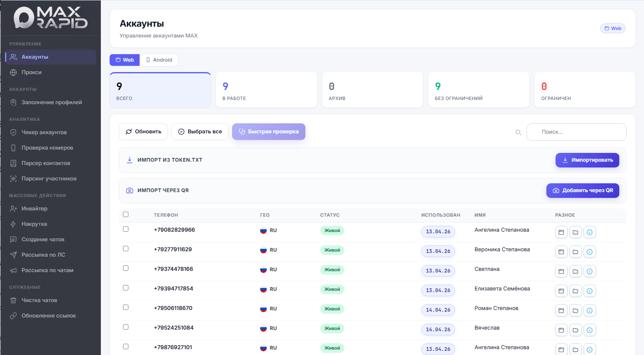644x355 pixels.
Task: Click Добавить через QR button
Action: pyautogui.click(x=582, y=190)
